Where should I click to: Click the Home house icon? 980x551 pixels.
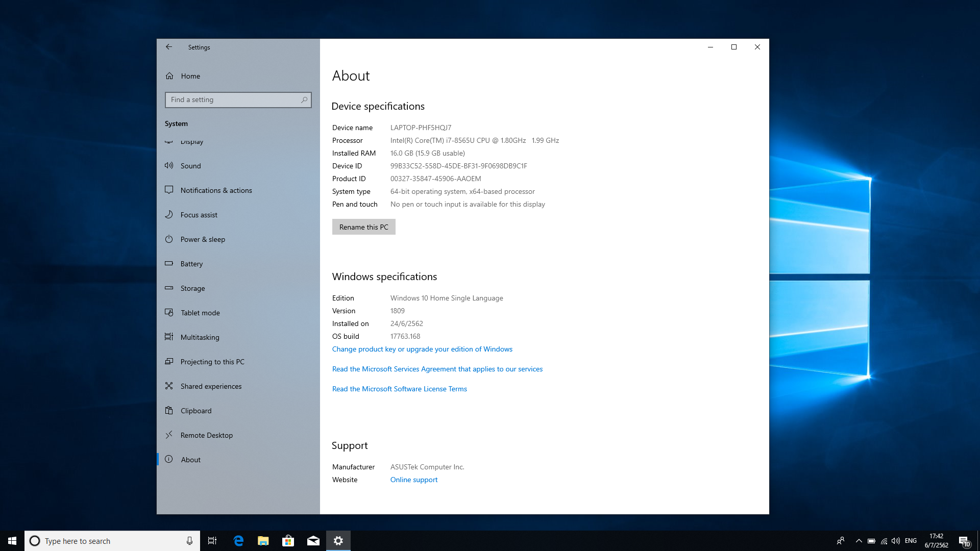(x=169, y=76)
